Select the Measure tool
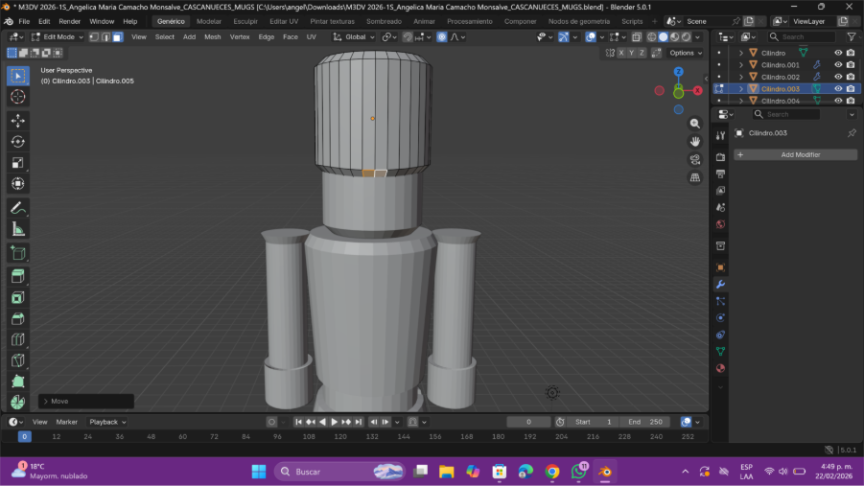This screenshot has height=486, width=864. (x=18, y=229)
